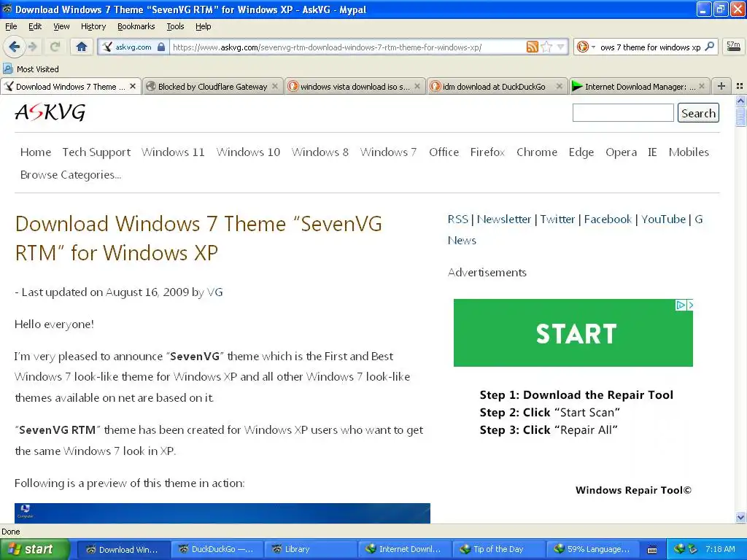The image size is (747, 560).
Task: Click the askvg.com site identity favicon
Action: tap(107, 47)
